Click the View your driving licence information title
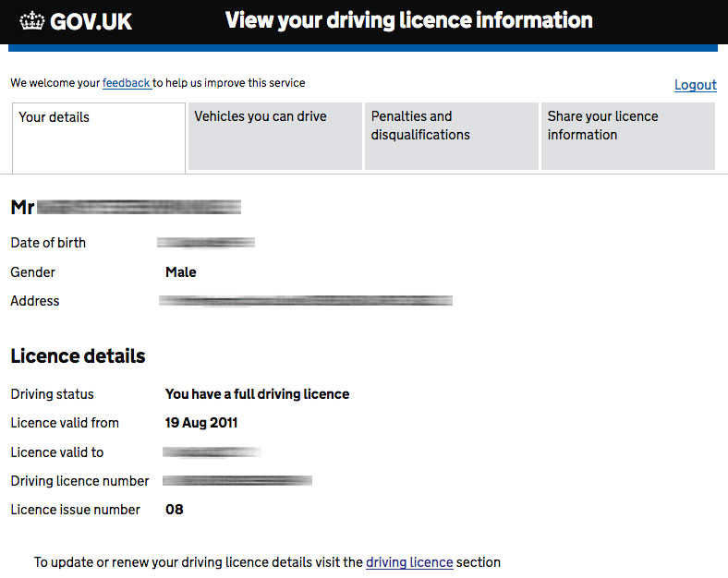The width and height of the screenshot is (728, 578). point(408,21)
